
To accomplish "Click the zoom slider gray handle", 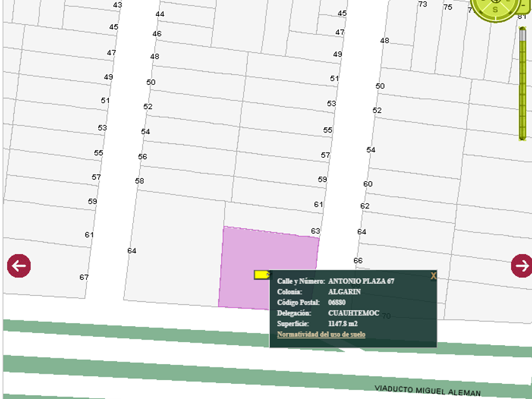I will pyautogui.click(x=522, y=35).
